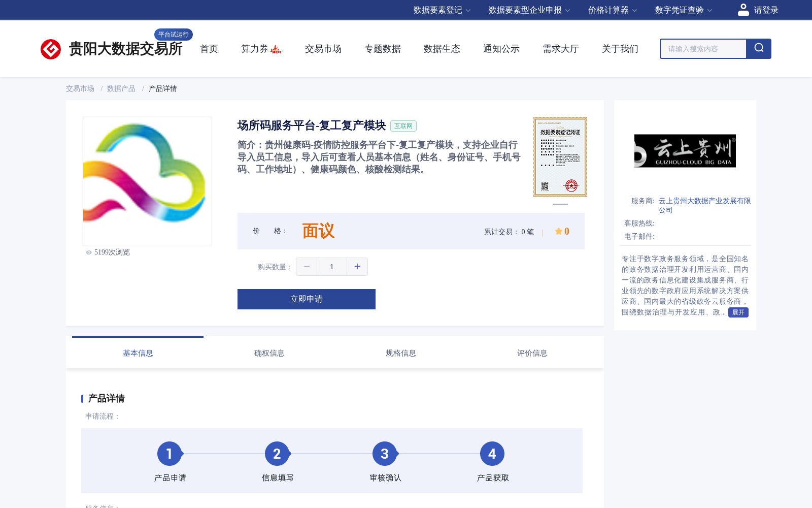
Task: Click the purchase quantity input field
Action: (332, 267)
